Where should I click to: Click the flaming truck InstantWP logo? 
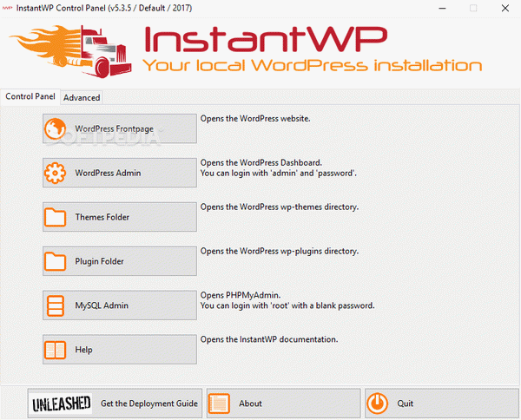pyautogui.click(x=70, y=51)
